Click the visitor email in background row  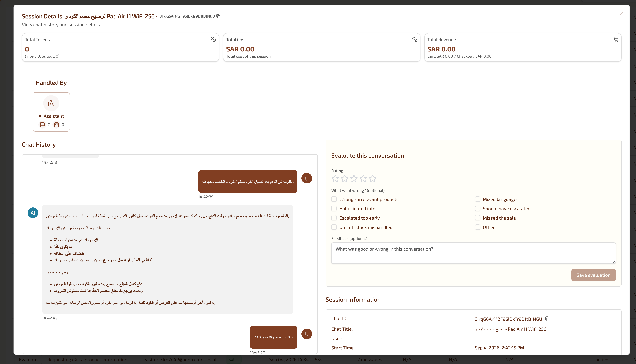[x=181, y=360]
